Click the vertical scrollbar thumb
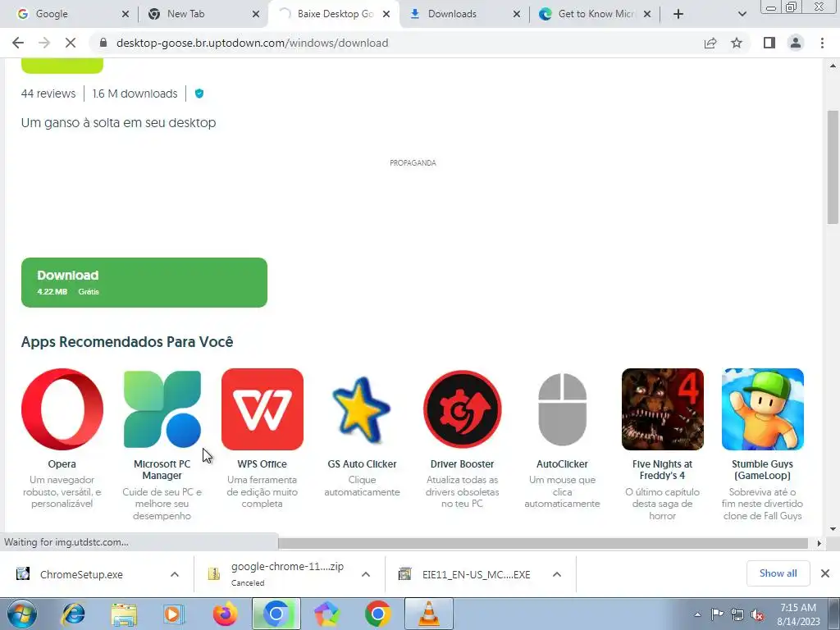Screen dimensions: 840x630 click(x=833, y=167)
